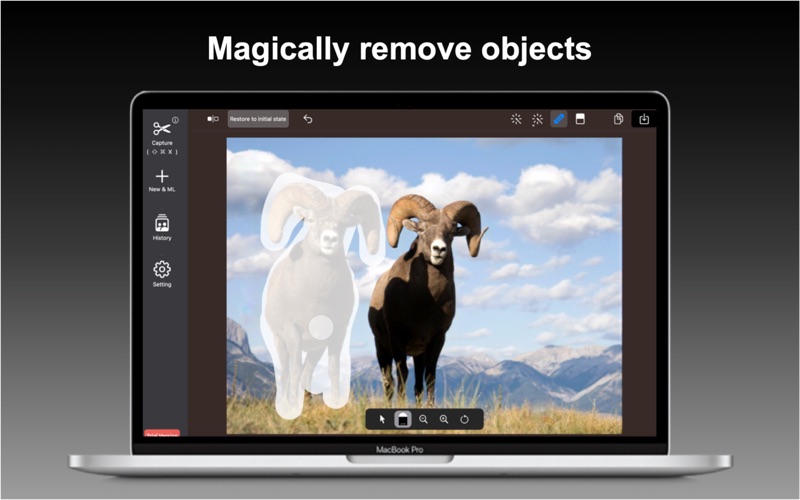Open the Setting gear in sidebar
This screenshot has width=800, height=500.
point(162,269)
